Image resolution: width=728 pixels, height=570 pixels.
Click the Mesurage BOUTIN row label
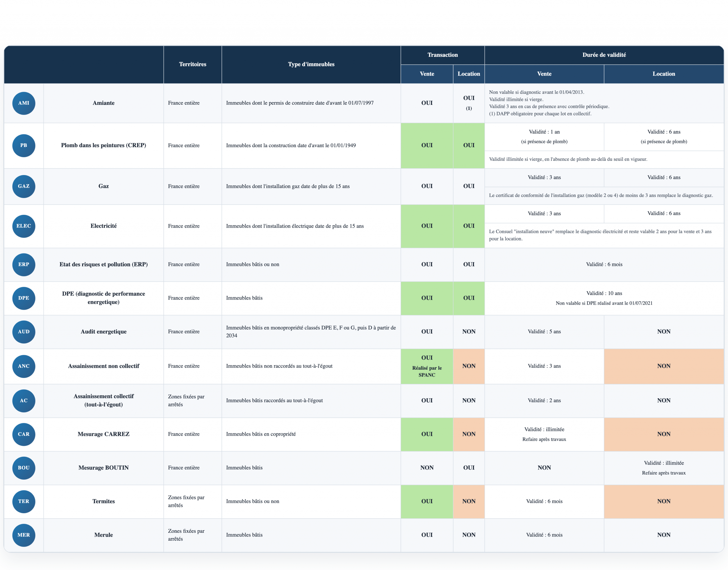pos(104,467)
